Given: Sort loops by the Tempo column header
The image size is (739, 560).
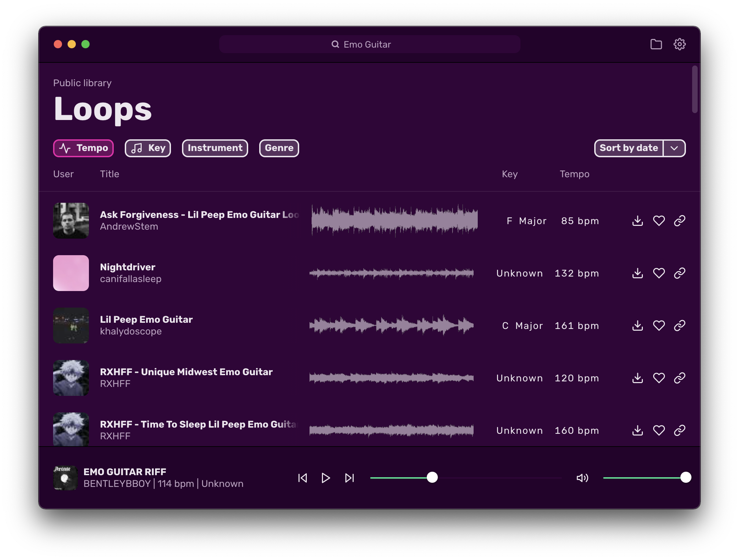Looking at the screenshot, I should 574,174.
